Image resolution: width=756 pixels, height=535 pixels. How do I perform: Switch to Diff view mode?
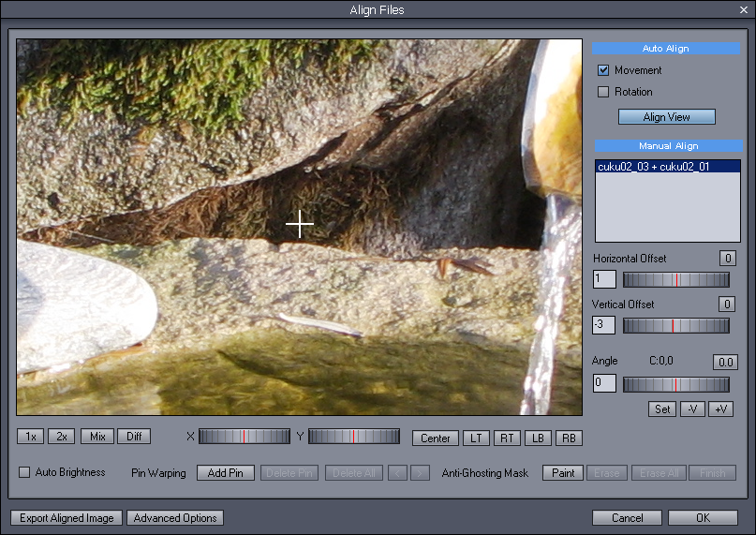pyautogui.click(x=133, y=437)
